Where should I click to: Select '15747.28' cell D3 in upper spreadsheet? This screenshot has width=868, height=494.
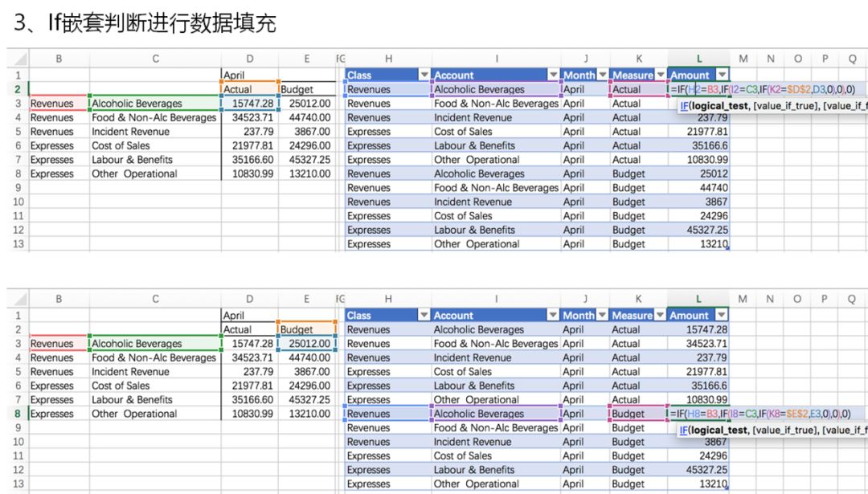(250, 104)
